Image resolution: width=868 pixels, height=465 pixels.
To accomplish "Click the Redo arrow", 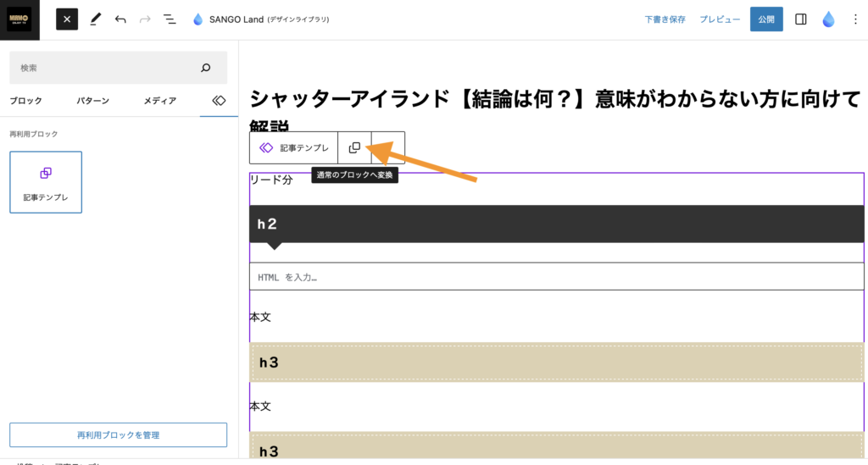I will coord(145,19).
